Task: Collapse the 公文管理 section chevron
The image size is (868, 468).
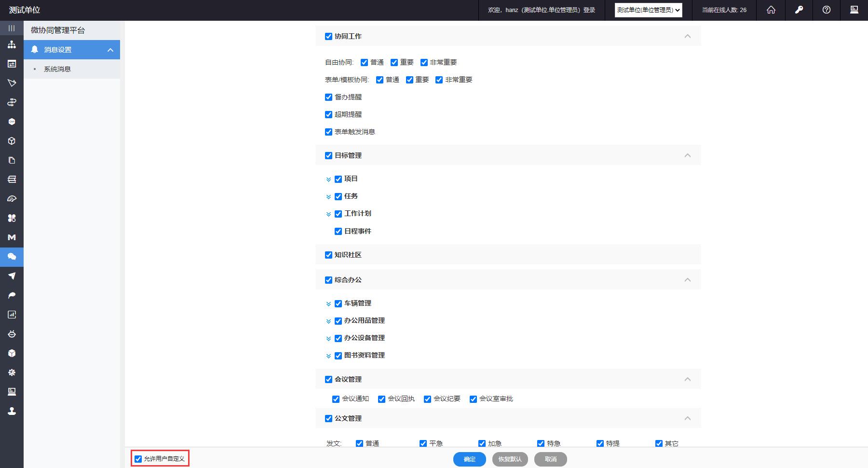Action: [x=688, y=418]
